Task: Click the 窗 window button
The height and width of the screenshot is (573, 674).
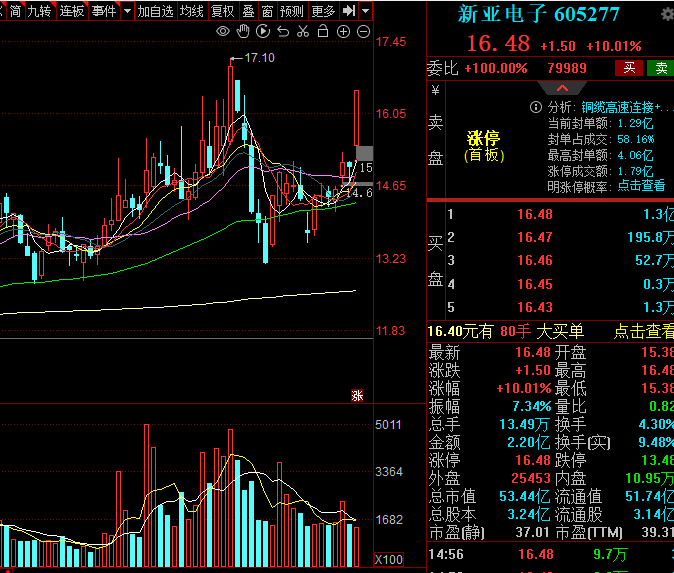Action: pos(267,11)
